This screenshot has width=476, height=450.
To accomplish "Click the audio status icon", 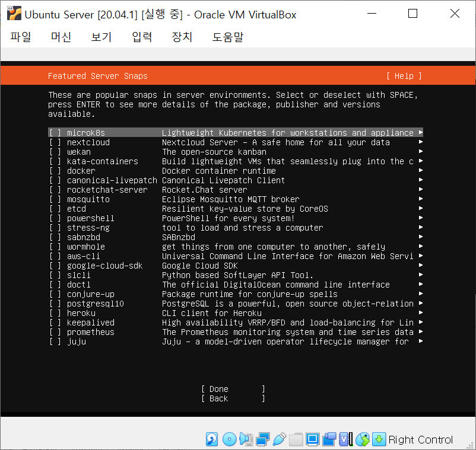I will click(246, 439).
